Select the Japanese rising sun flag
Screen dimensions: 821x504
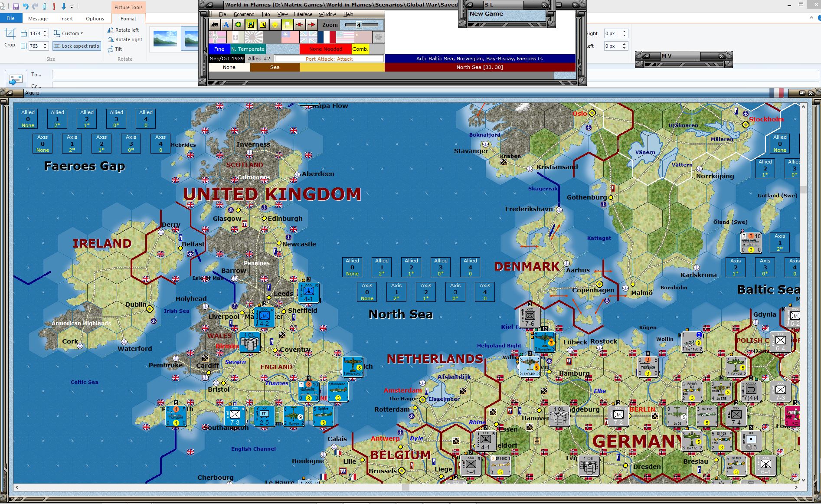254,37
